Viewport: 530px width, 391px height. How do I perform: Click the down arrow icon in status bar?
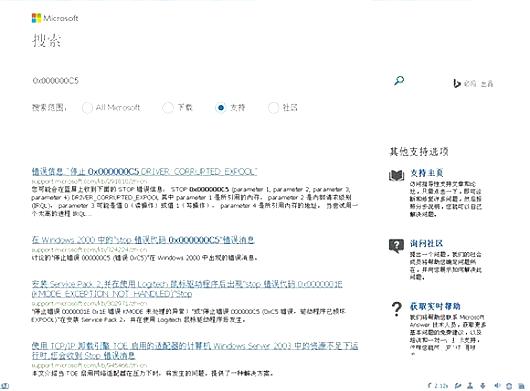point(483,385)
